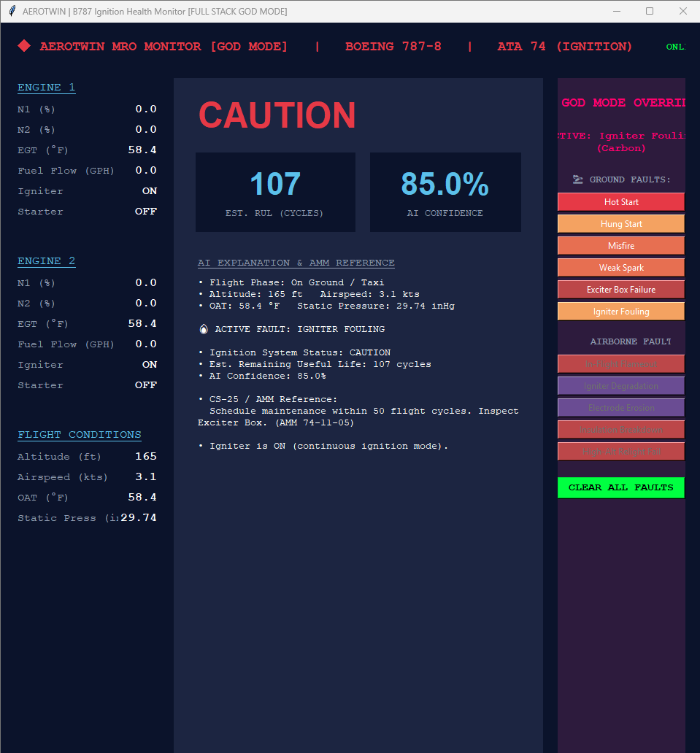
Task: Maximize the AEROTWIN window
Action: pyautogui.click(x=650, y=11)
